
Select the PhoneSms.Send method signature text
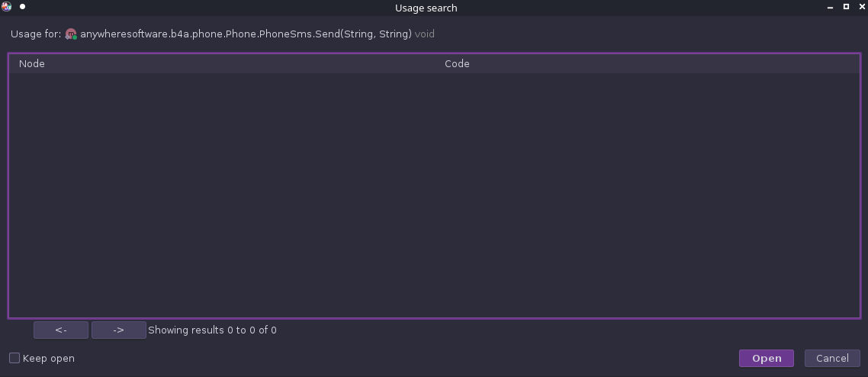click(x=246, y=34)
